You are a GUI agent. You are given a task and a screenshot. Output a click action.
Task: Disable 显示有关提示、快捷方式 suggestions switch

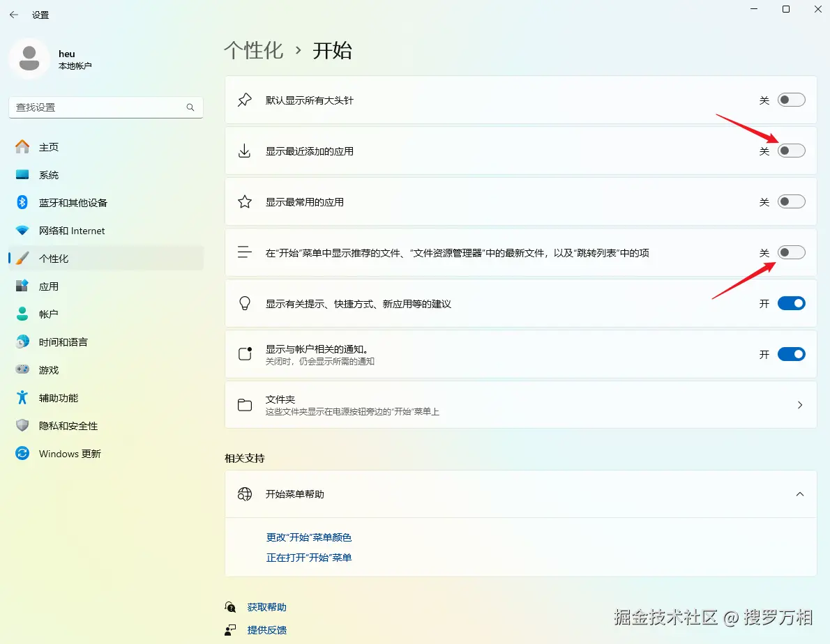coord(792,303)
